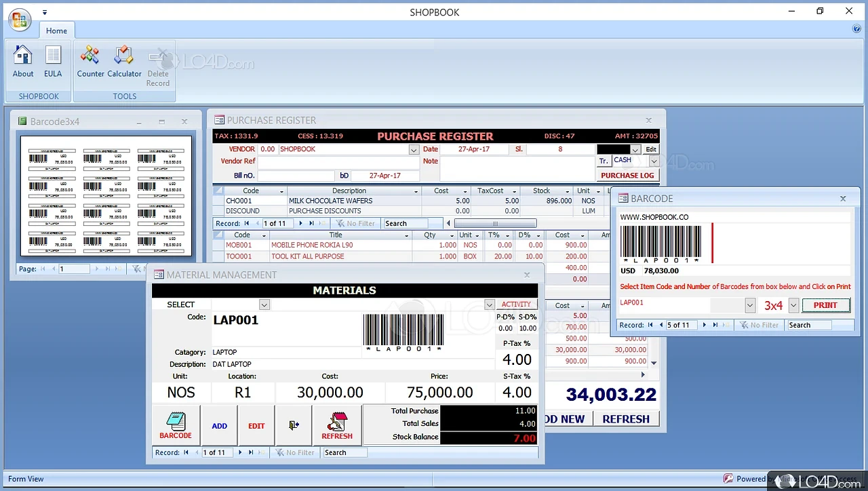
Task: Click the Date field 27-Apr-17
Action: (474, 149)
